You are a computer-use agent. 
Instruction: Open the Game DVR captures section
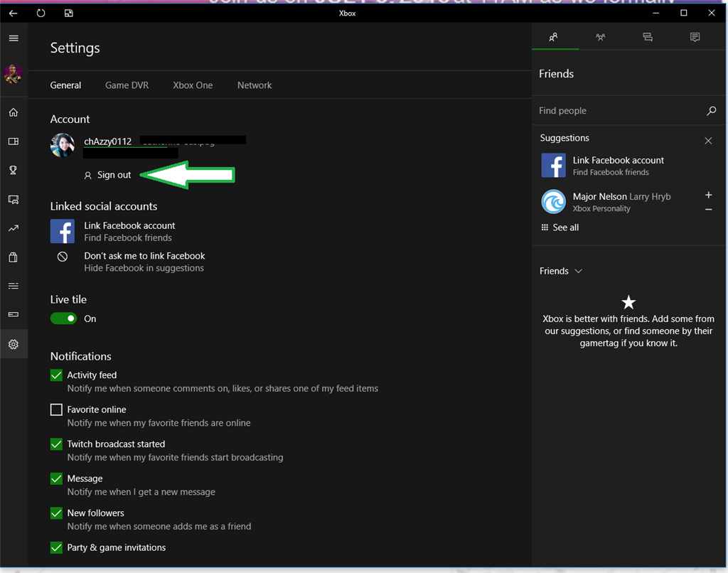tap(13, 141)
